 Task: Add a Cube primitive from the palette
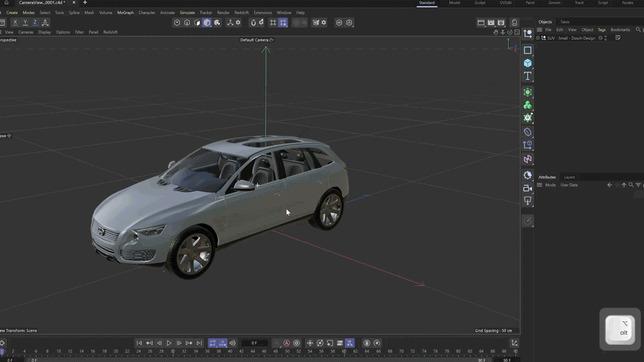pyautogui.click(x=527, y=63)
